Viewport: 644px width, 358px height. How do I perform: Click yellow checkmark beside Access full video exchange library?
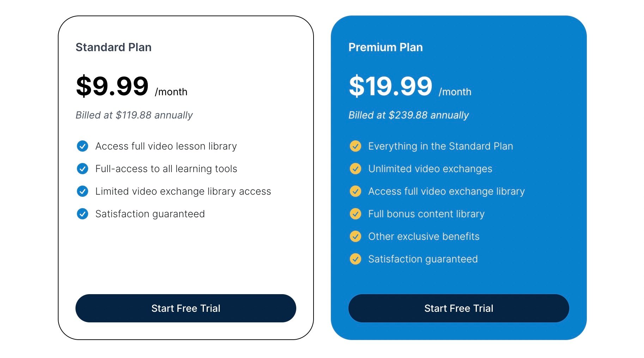pos(356,191)
